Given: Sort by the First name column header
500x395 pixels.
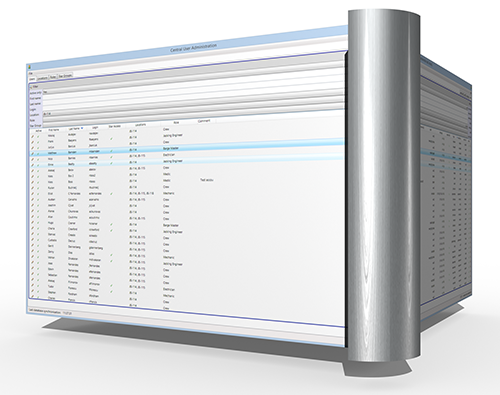Looking at the screenshot, I should [x=54, y=130].
